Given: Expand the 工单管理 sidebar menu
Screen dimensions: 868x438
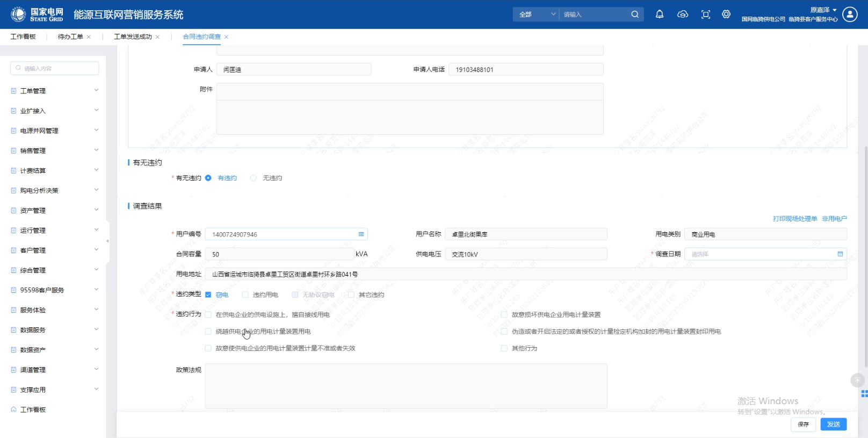Looking at the screenshot, I should pyautogui.click(x=54, y=91).
